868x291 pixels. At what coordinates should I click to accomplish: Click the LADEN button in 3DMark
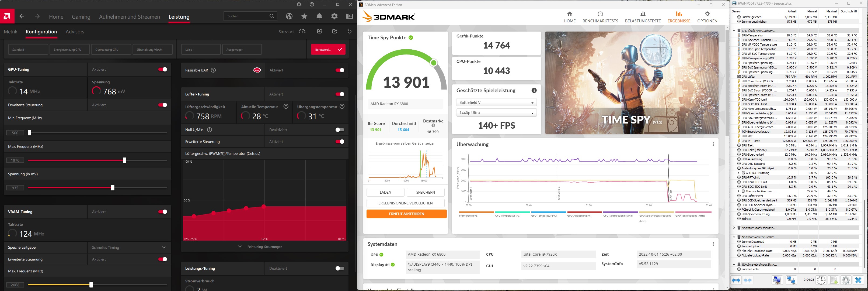click(385, 192)
